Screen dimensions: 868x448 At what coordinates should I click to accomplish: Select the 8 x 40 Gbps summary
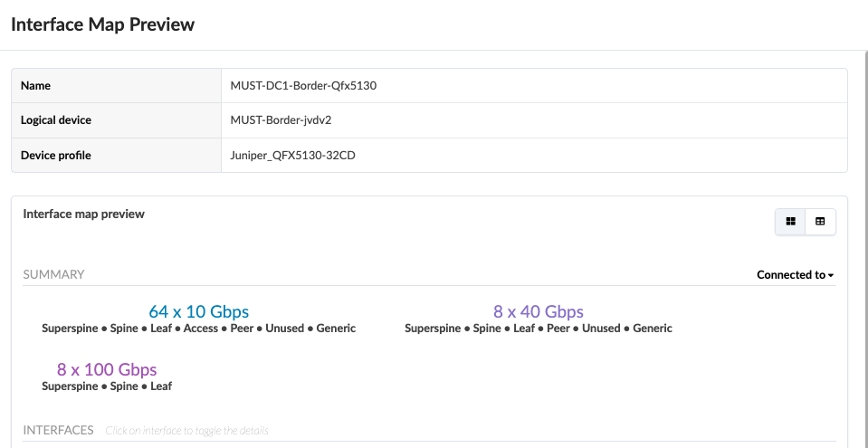[538, 312]
